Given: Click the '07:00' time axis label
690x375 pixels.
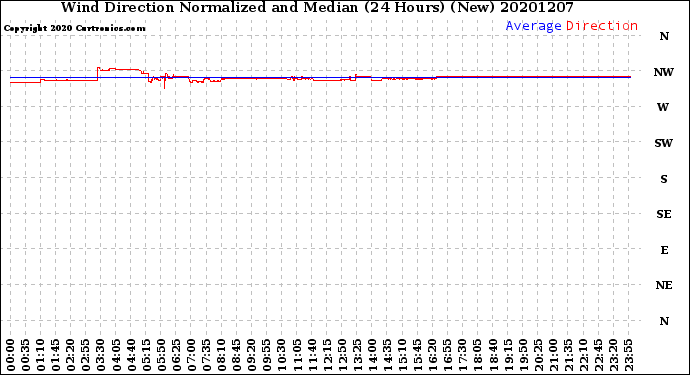Looking at the screenshot, I should tap(191, 356).
